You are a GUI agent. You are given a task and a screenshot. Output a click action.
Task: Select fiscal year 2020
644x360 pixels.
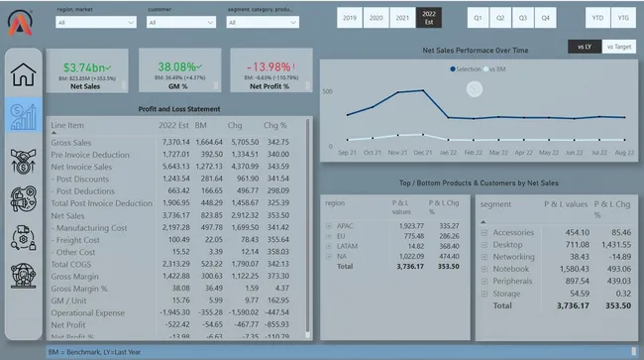pos(376,18)
